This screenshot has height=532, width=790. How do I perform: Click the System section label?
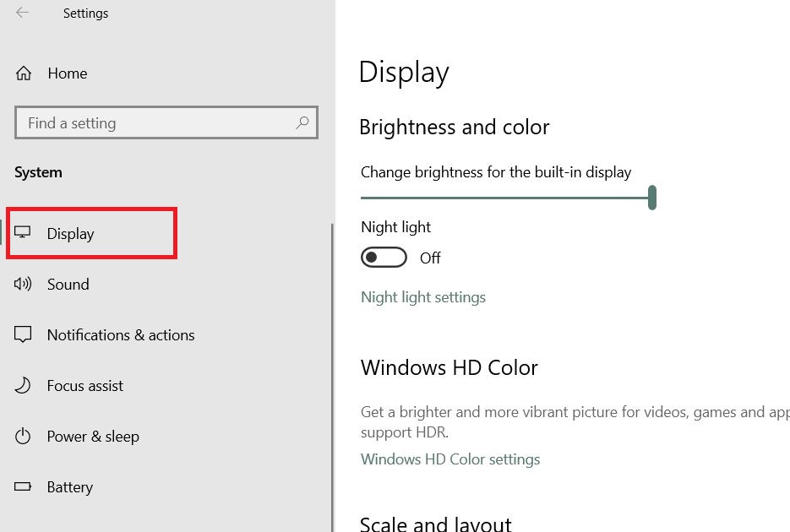38,172
